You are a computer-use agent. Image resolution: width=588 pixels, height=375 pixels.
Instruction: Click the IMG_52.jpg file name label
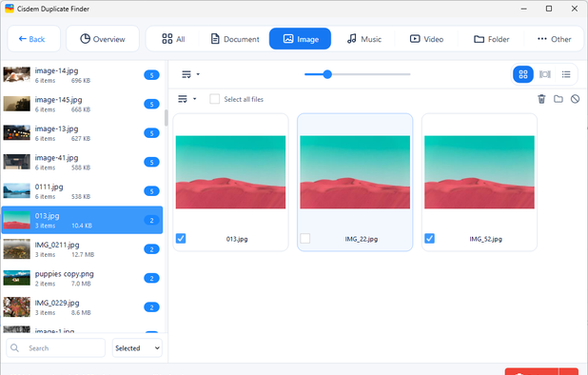click(x=485, y=239)
